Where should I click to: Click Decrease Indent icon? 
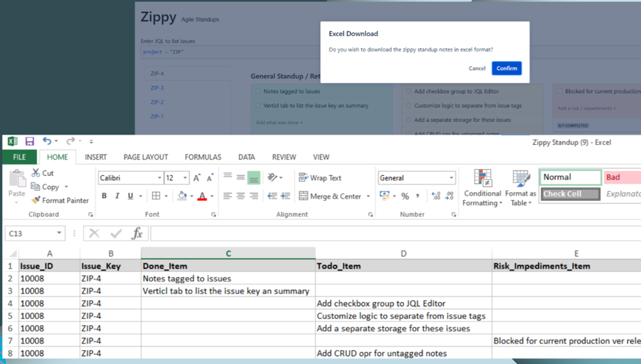[x=272, y=196]
